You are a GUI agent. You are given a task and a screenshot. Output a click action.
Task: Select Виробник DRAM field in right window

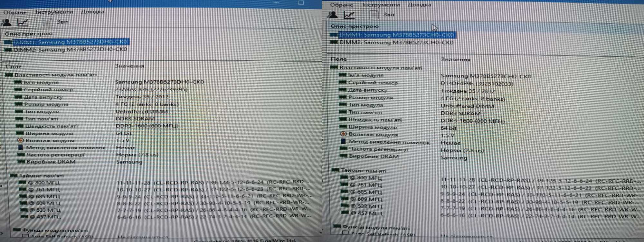point(374,156)
